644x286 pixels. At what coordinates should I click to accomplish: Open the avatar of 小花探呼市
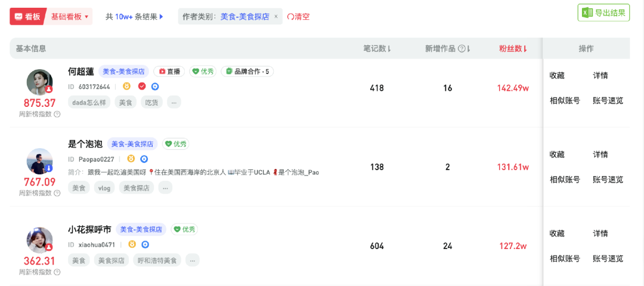point(40,240)
